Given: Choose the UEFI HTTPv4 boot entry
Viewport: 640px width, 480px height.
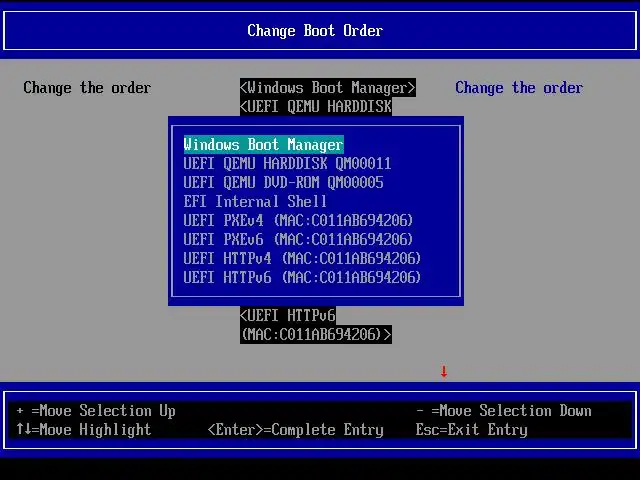Looking at the screenshot, I should (302, 258).
